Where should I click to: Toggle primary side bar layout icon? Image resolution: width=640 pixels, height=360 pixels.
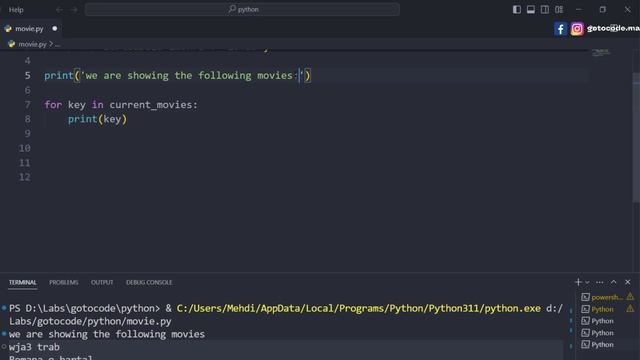(517, 9)
